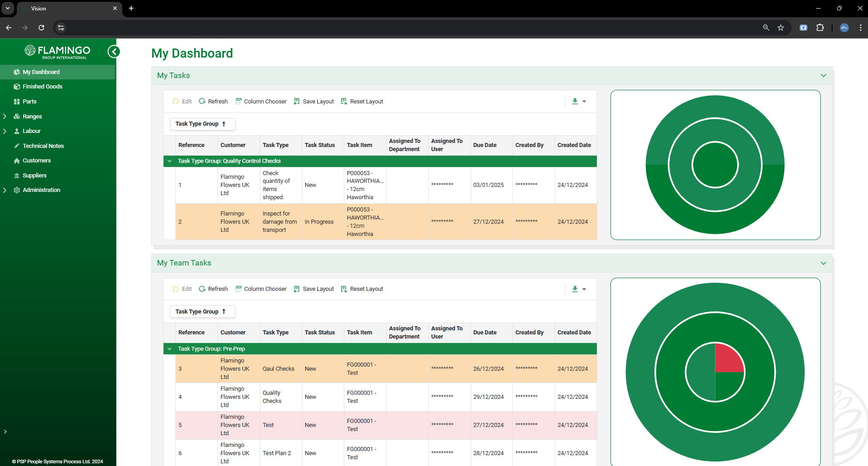Expand the bottom sidebar chevron

pos(5,432)
